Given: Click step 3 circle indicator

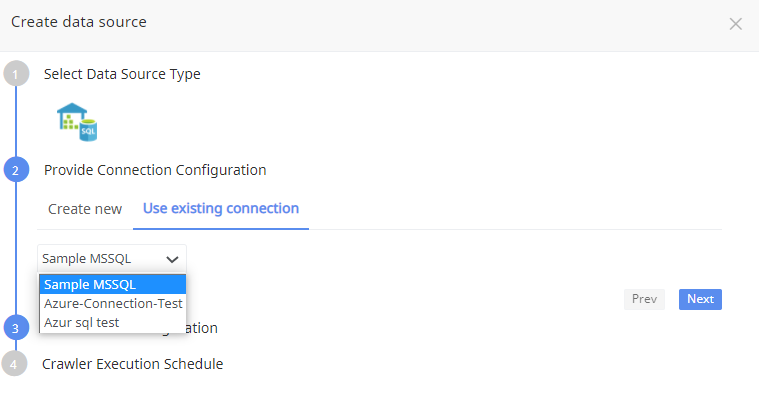Looking at the screenshot, I should [16, 328].
